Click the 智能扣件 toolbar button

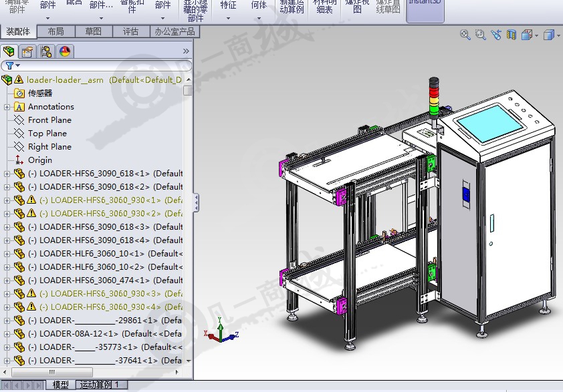click(x=132, y=7)
